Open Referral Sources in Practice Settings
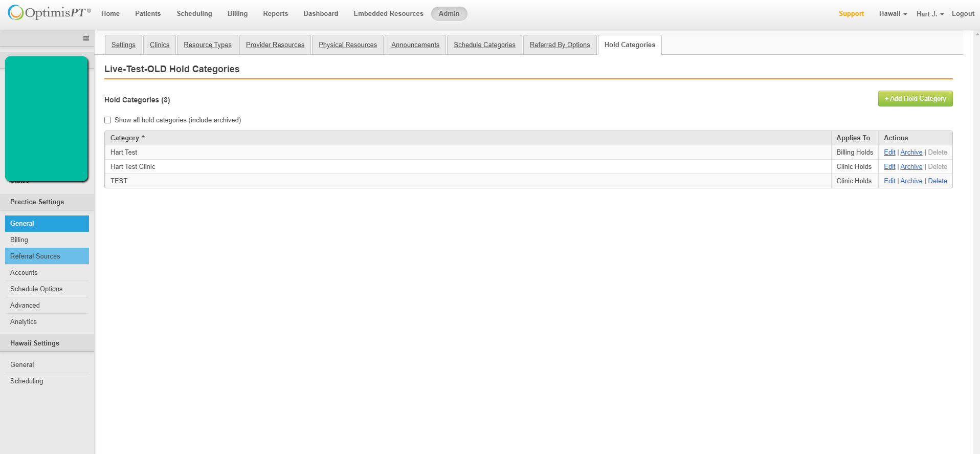The width and height of the screenshot is (980, 454). (x=35, y=256)
